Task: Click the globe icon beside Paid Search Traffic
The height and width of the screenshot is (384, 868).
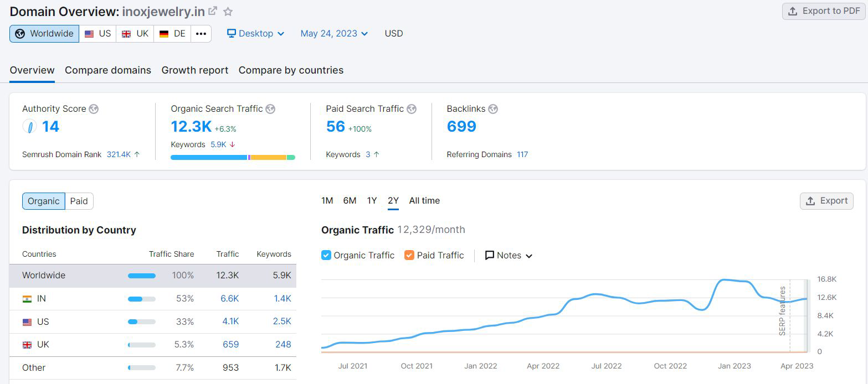Action: click(412, 109)
